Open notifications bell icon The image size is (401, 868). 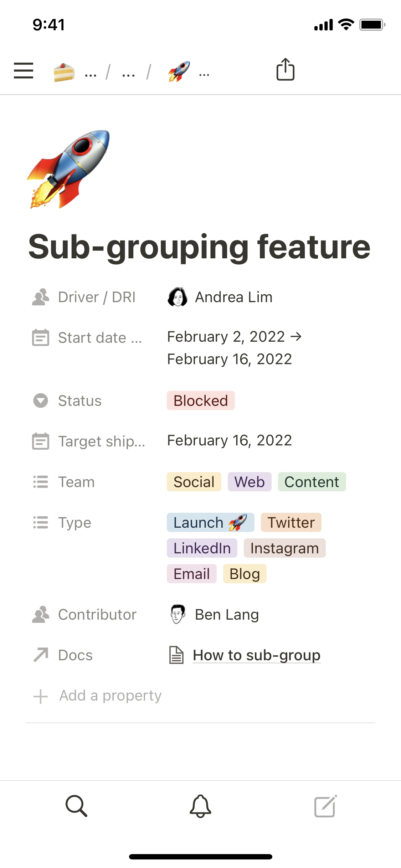pyautogui.click(x=200, y=806)
